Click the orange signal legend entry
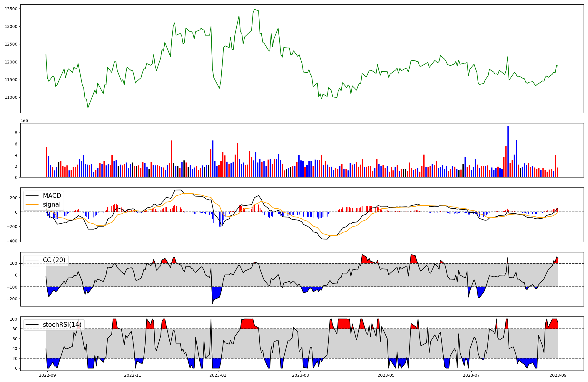The height and width of the screenshot is (382, 588). [x=51, y=205]
